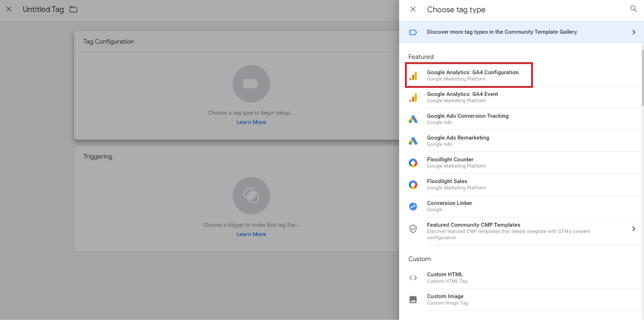
Task: Open the tag type search
Action: (x=633, y=9)
